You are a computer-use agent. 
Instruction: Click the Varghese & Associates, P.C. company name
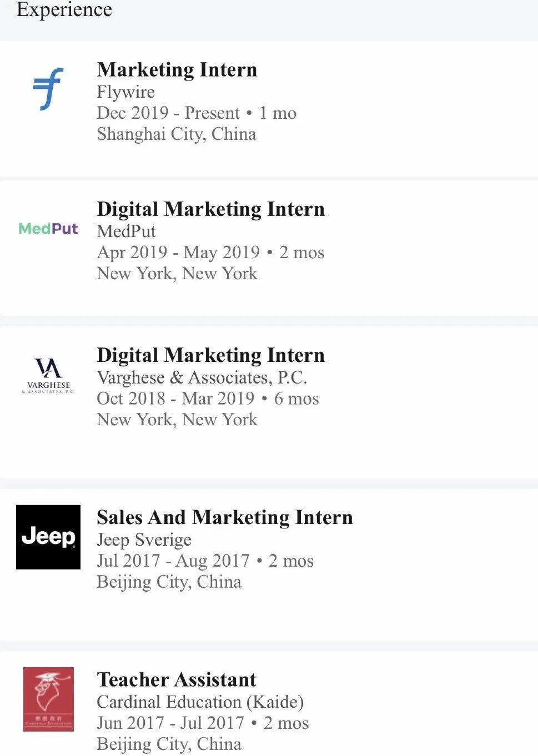[x=202, y=377]
